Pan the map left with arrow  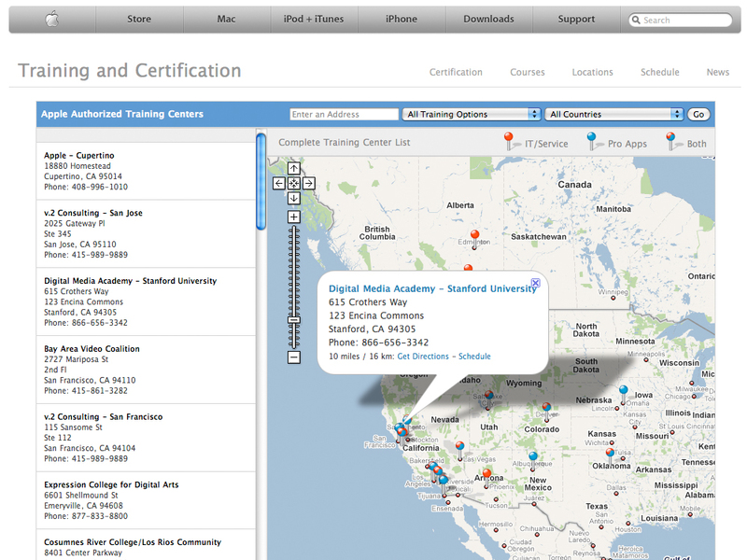[x=279, y=183]
